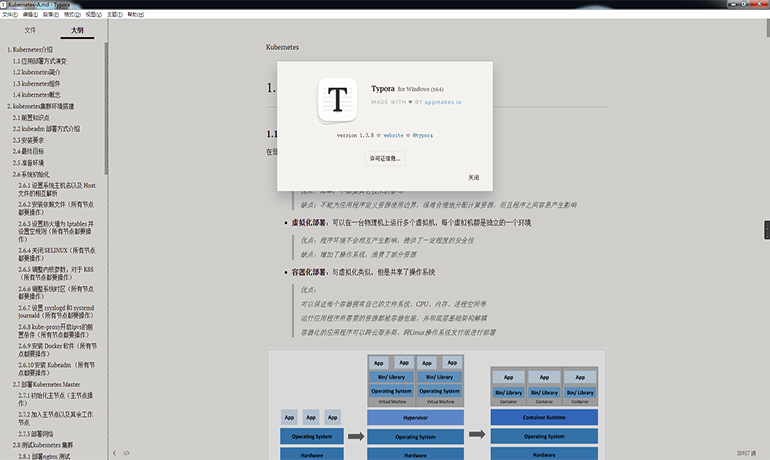
Task: Open the 文件(F) menu
Action: pyautogui.click(x=10, y=15)
